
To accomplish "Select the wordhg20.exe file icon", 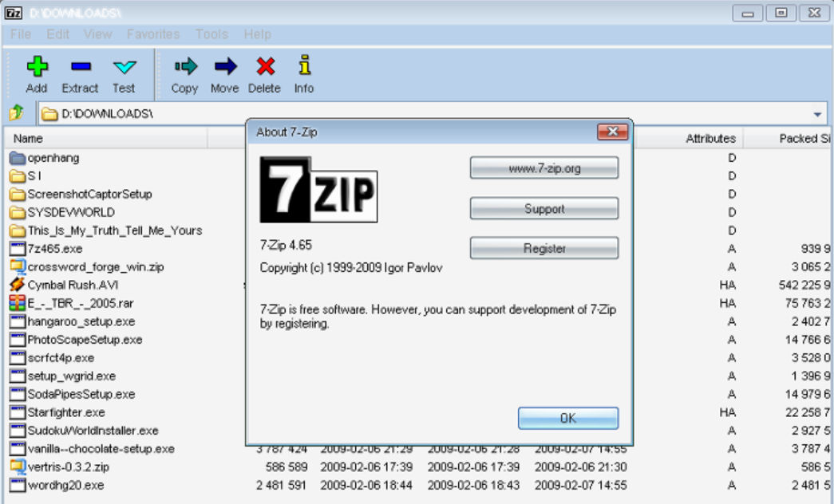I will pyautogui.click(x=18, y=485).
